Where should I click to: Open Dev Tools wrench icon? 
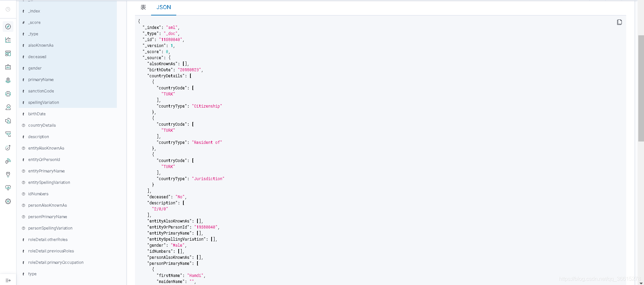pos(8,174)
